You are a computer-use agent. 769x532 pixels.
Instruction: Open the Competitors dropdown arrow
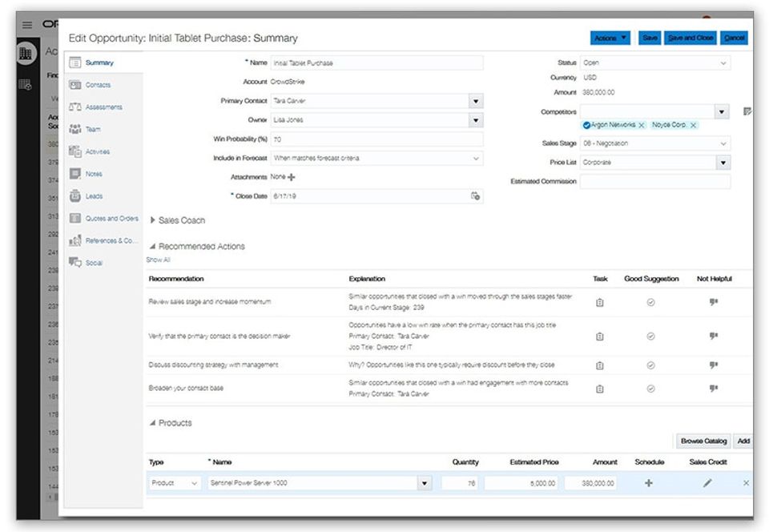[722, 112]
